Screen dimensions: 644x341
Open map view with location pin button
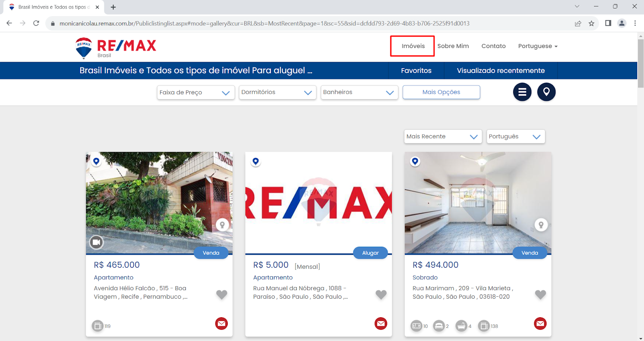point(546,92)
